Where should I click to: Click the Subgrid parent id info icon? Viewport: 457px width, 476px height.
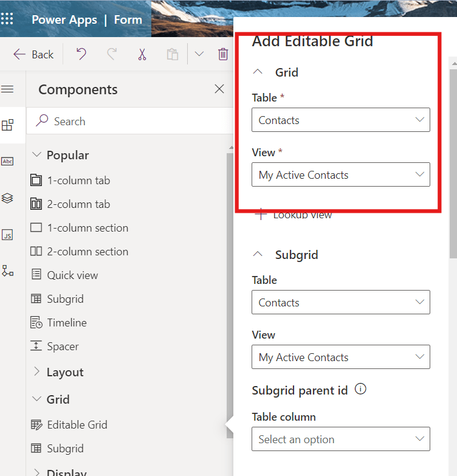coord(360,389)
